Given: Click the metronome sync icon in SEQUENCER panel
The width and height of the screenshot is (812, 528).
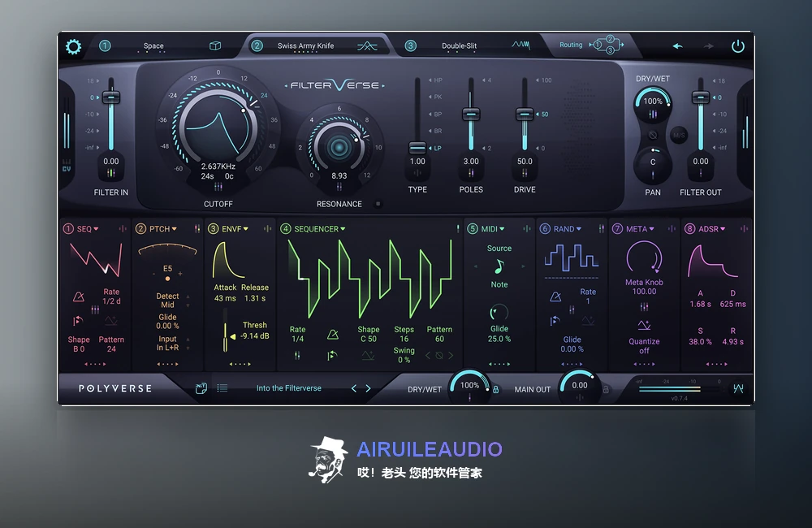Looking at the screenshot, I should click(333, 334).
